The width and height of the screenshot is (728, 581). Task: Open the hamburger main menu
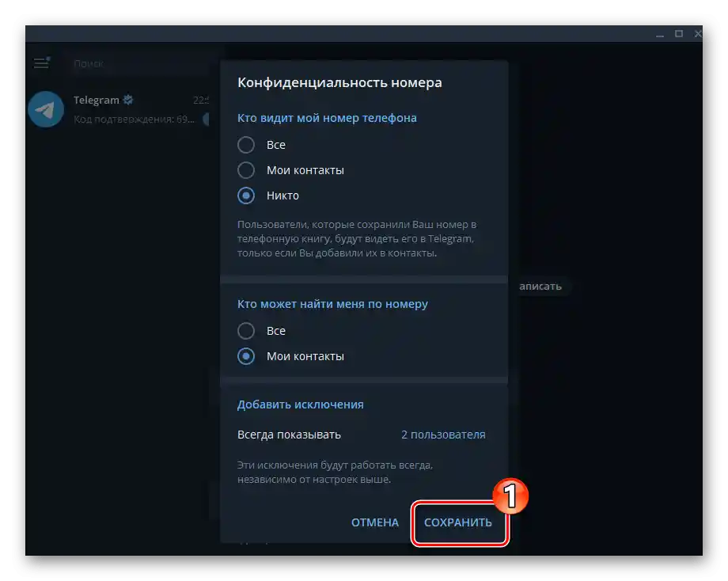coord(40,63)
